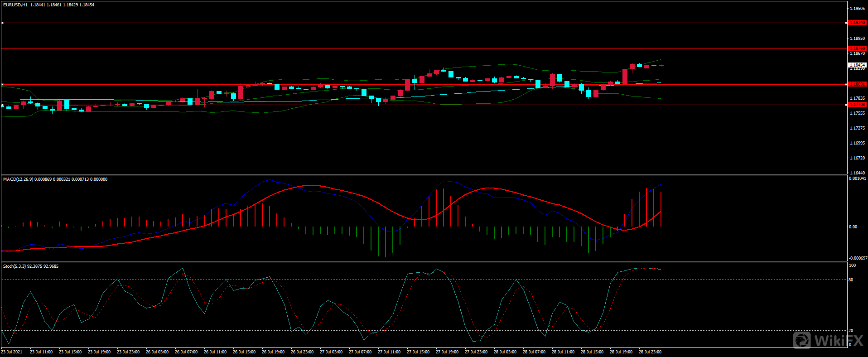Viewport: 868px width, 357px height.
Task: Click stochastic level 80 scale label
Action: (x=851, y=280)
